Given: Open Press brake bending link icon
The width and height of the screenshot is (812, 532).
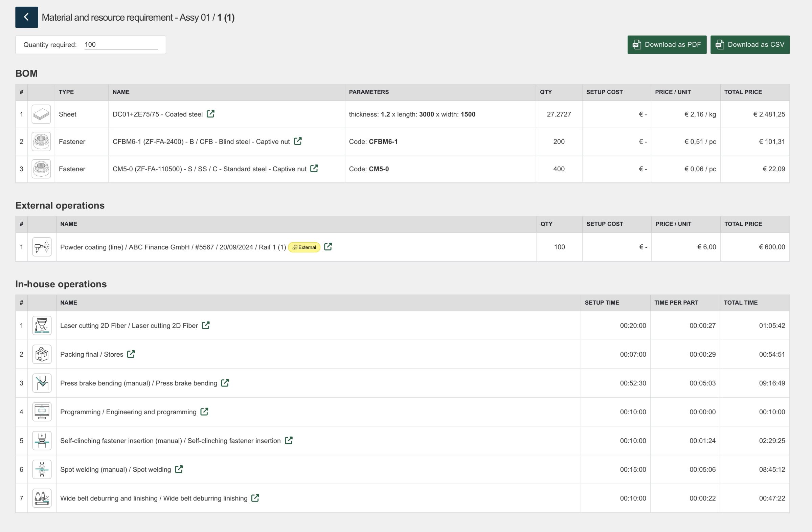Looking at the screenshot, I should coord(225,382).
